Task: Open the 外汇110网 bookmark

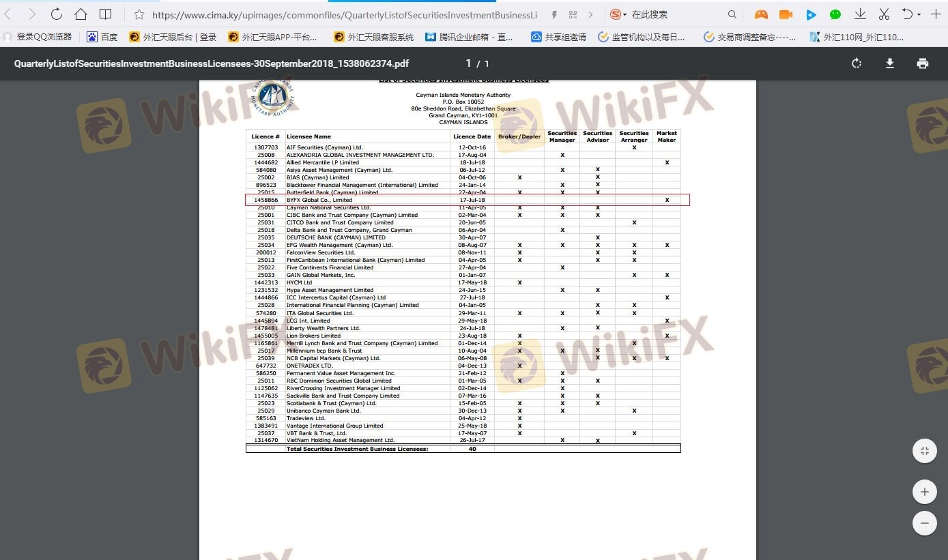Action: point(857,37)
